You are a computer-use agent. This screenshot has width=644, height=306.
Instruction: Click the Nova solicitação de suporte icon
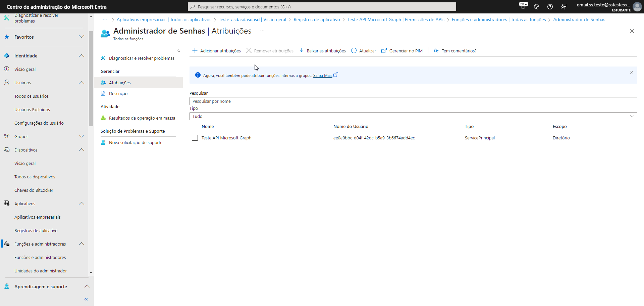(103, 142)
